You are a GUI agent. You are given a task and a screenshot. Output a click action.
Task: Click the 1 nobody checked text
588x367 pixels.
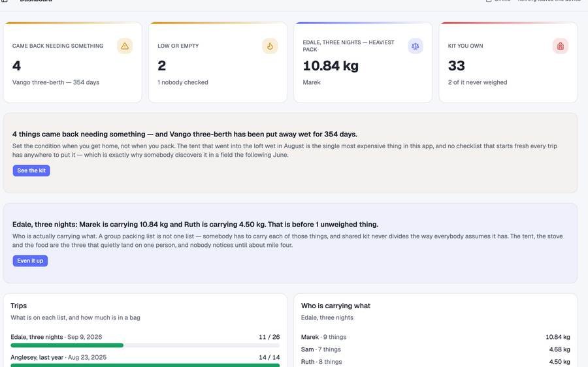pyautogui.click(x=183, y=82)
